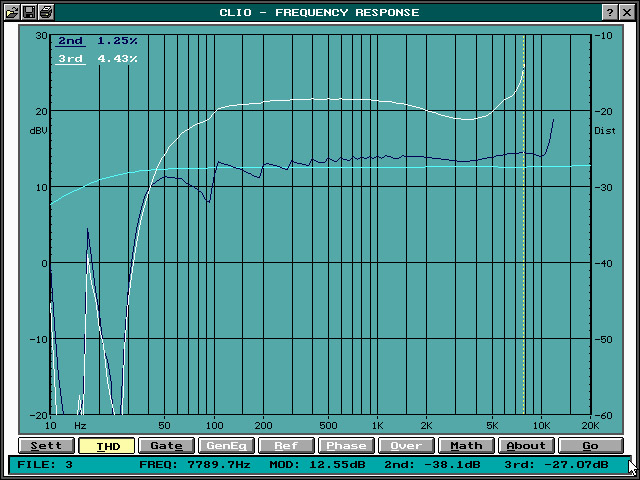This screenshot has width=640, height=480.
Task: Click the -60 distortion axis label
Action: (x=603, y=415)
